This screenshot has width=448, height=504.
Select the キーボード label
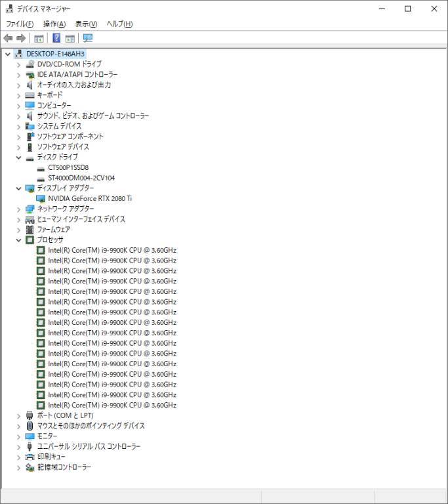[x=50, y=94]
